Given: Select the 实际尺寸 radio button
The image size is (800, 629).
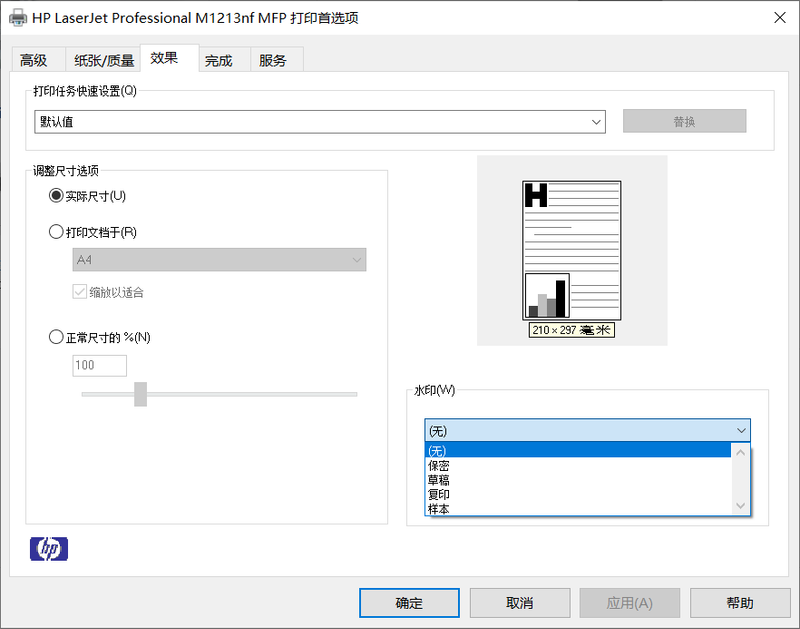Looking at the screenshot, I should coord(56,196).
